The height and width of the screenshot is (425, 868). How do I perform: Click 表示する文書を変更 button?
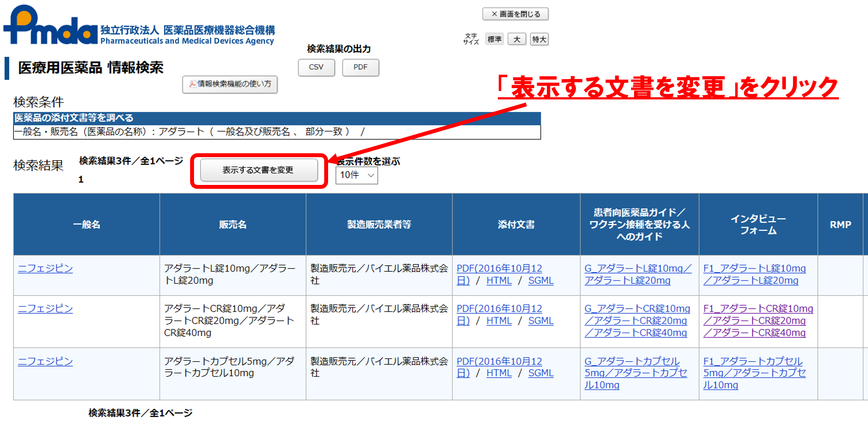pos(259,170)
